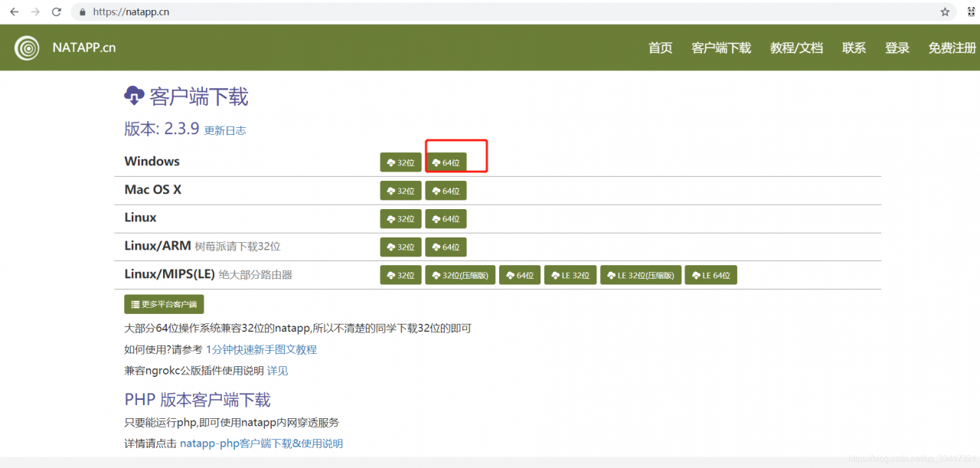Open 客户端下载 in navigation bar

[721, 47]
